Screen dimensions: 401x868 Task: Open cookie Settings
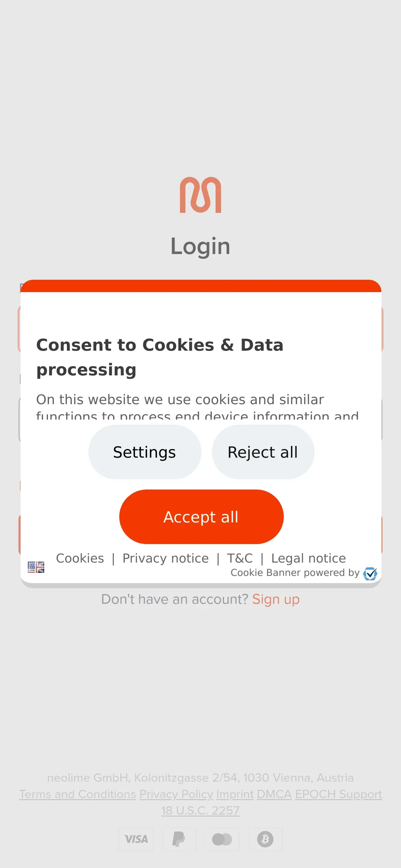point(145,452)
